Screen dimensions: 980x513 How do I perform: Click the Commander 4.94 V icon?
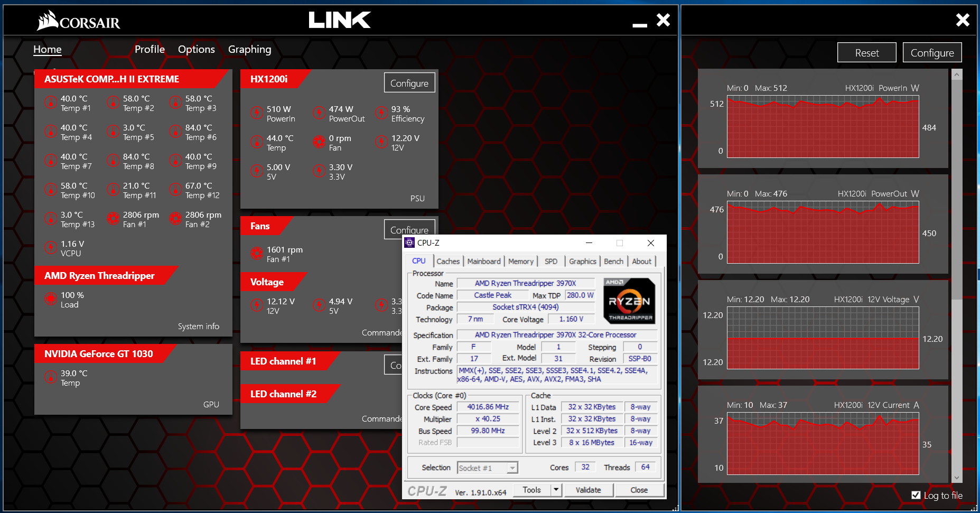click(x=319, y=305)
